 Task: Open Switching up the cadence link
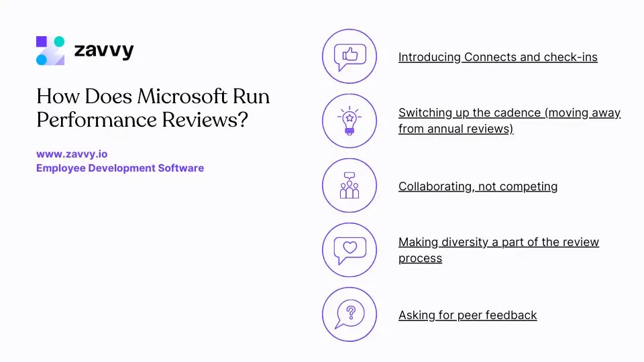pos(509,121)
